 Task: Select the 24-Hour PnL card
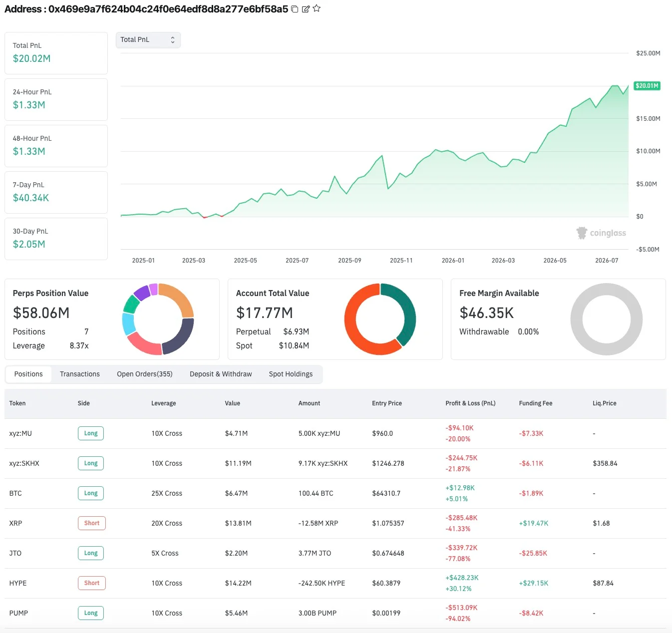[x=56, y=99]
